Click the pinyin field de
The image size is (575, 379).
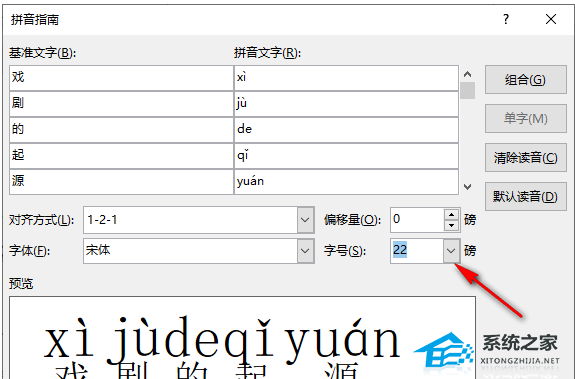pyautogui.click(x=346, y=130)
